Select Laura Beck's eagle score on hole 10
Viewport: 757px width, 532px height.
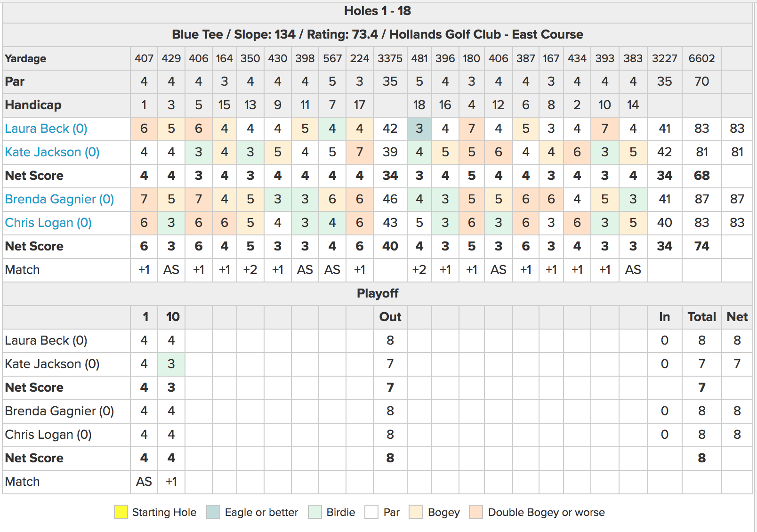(419, 129)
